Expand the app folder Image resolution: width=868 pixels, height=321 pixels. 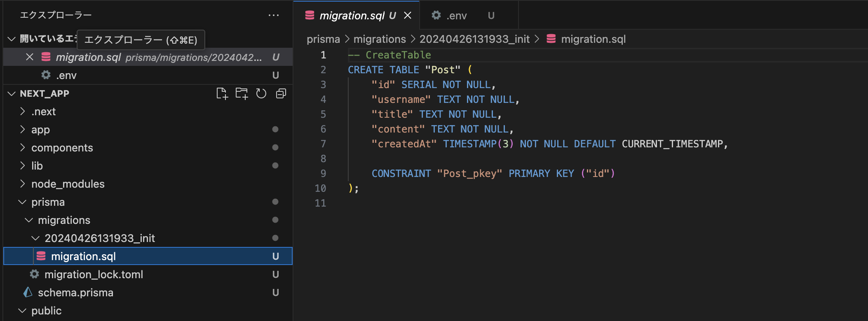pyautogui.click(x=23, y=129)
